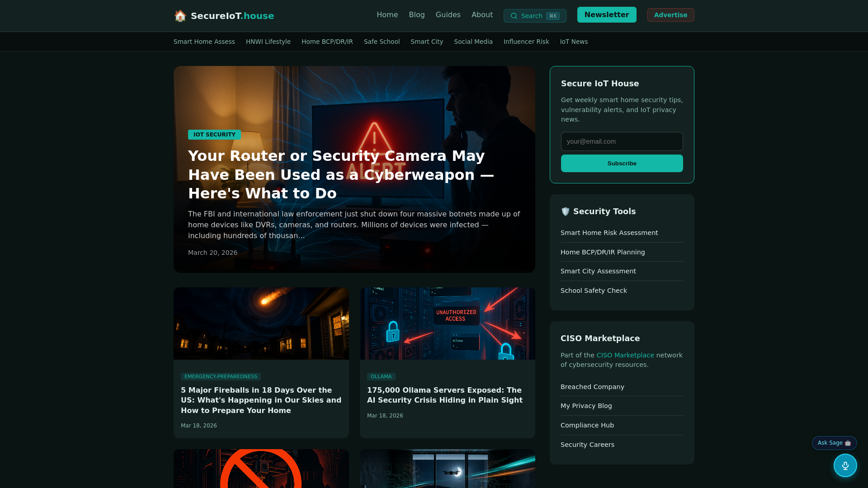
Task: Click the drone at window thumbnail
Action: coord(448,469)
